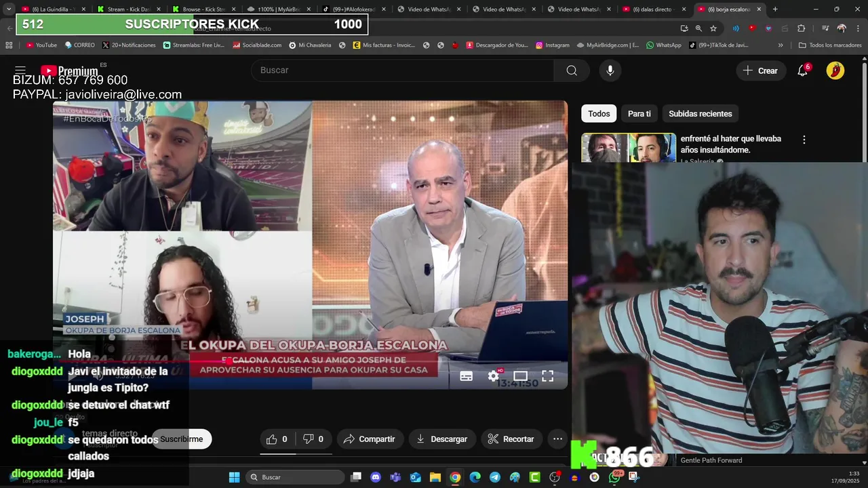The width and height of the screenshot is (868, 488).
Task: Click the search magnifier button
Action: click(x=572, y=70)
